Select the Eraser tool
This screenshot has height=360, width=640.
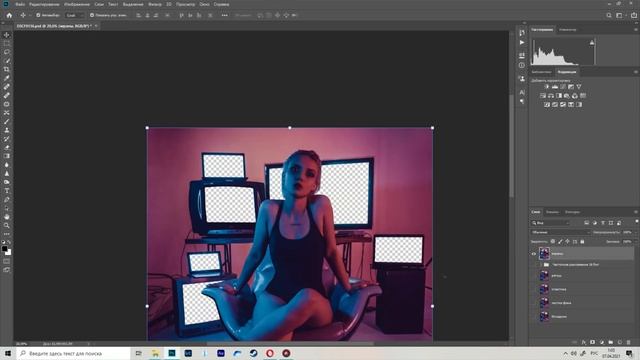(x=7, y=147)
